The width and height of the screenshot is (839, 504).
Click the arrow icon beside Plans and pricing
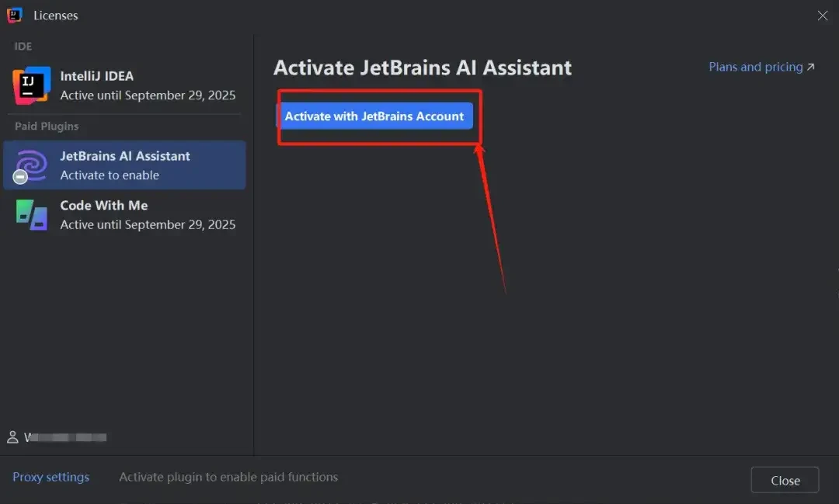point(811,68)
